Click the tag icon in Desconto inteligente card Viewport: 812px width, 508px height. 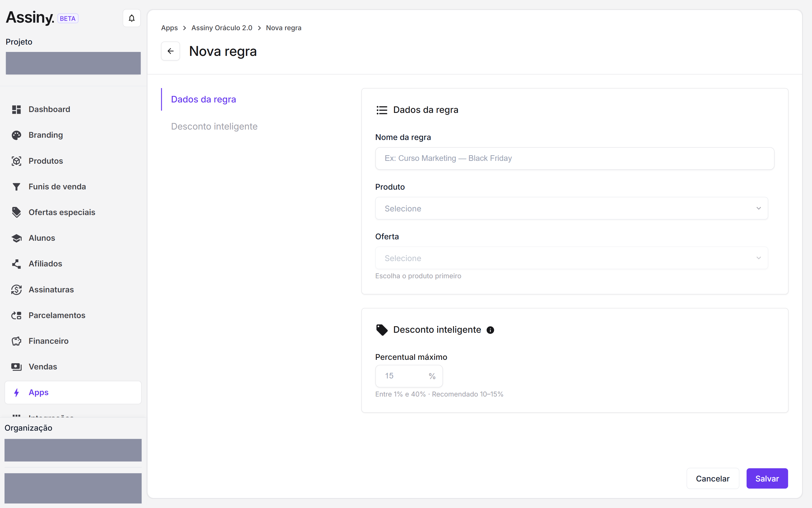click(382, 330)
